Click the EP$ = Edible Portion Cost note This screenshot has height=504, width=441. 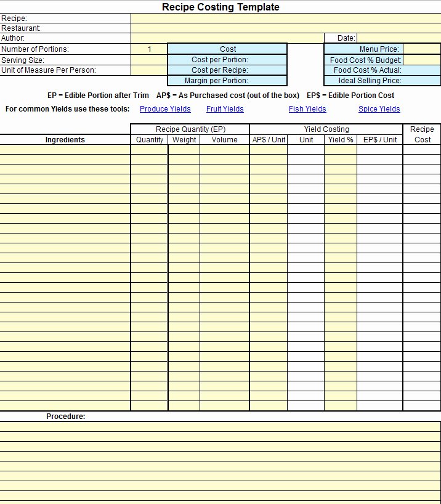click(x=350, y=96)
